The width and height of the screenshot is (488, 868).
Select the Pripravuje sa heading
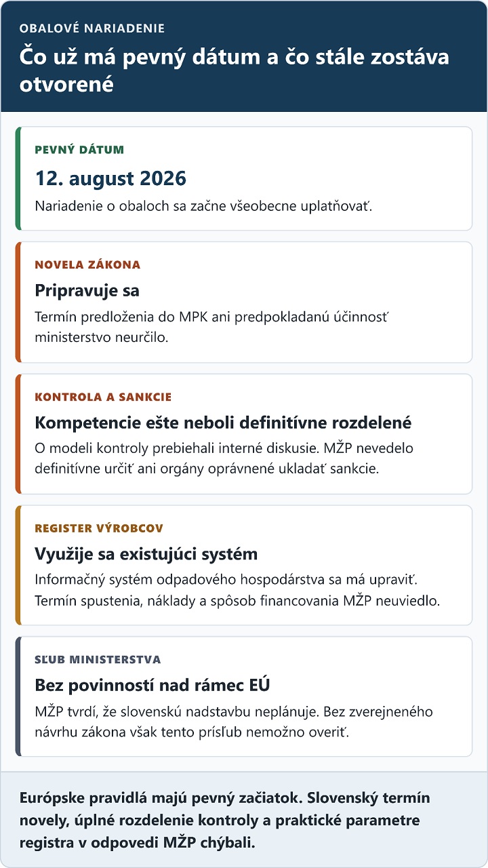tap(87, 291)
